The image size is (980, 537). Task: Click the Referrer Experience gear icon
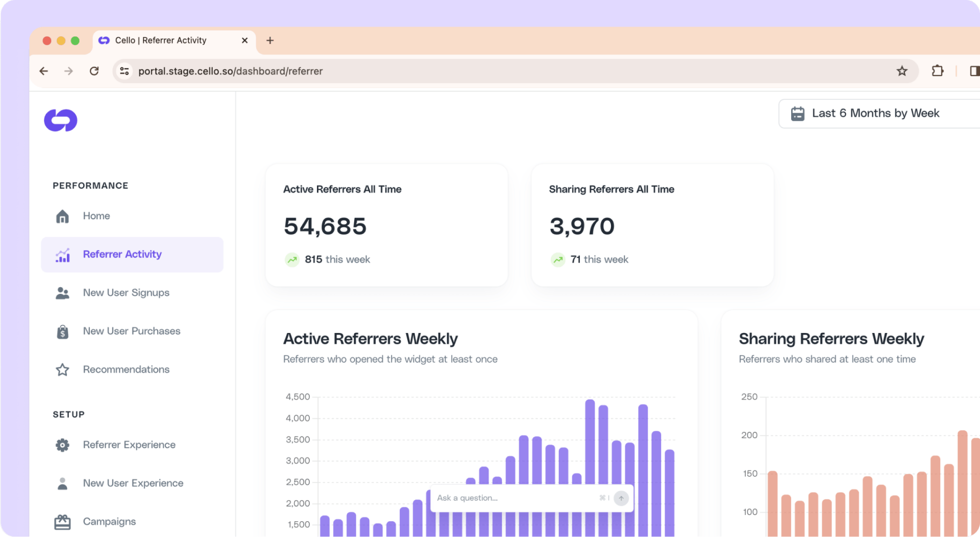click(62, 445)
